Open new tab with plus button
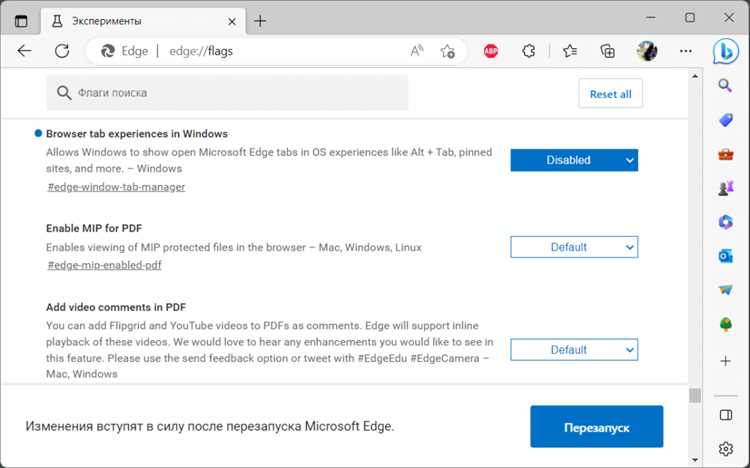 pyautogui.click(x=260, y=21)
